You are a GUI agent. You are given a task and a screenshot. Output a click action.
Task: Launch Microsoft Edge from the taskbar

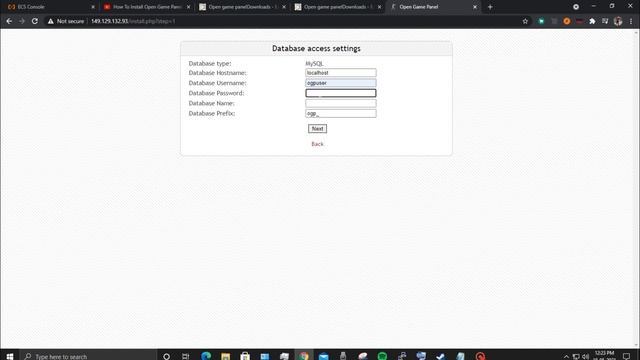[206, 356]
